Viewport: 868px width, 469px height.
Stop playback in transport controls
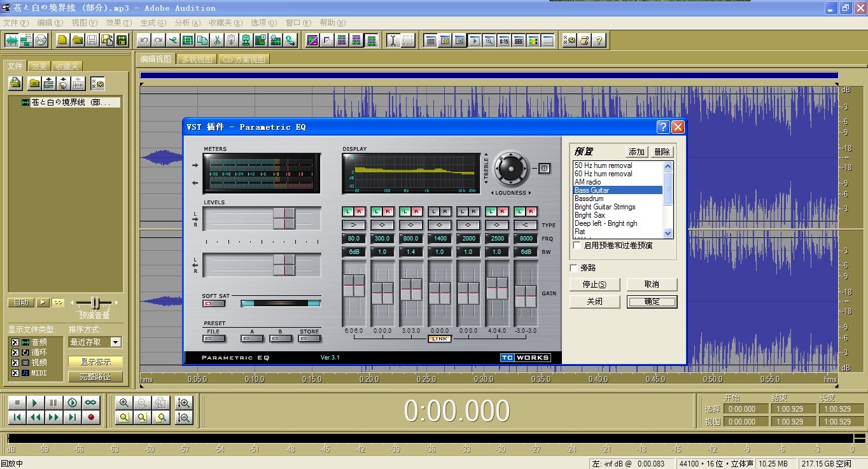tap(17, 403)
